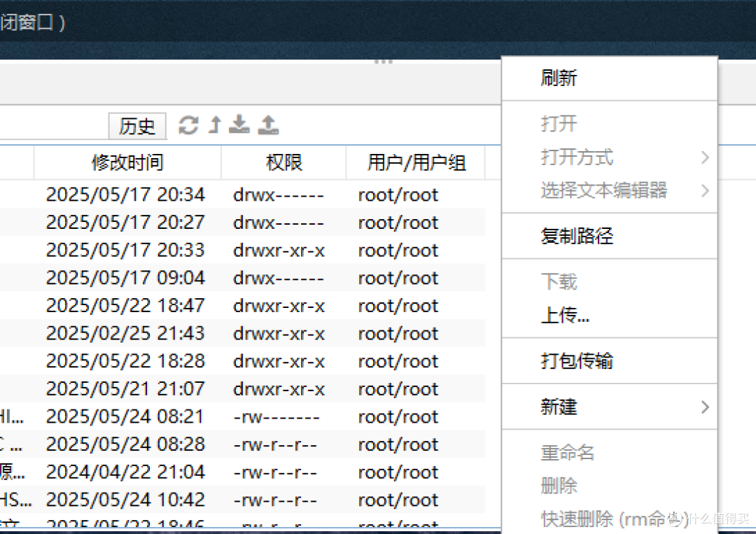Select the row dated 2025/05/22 18:28
756x534 pixels.
(242, 361)
